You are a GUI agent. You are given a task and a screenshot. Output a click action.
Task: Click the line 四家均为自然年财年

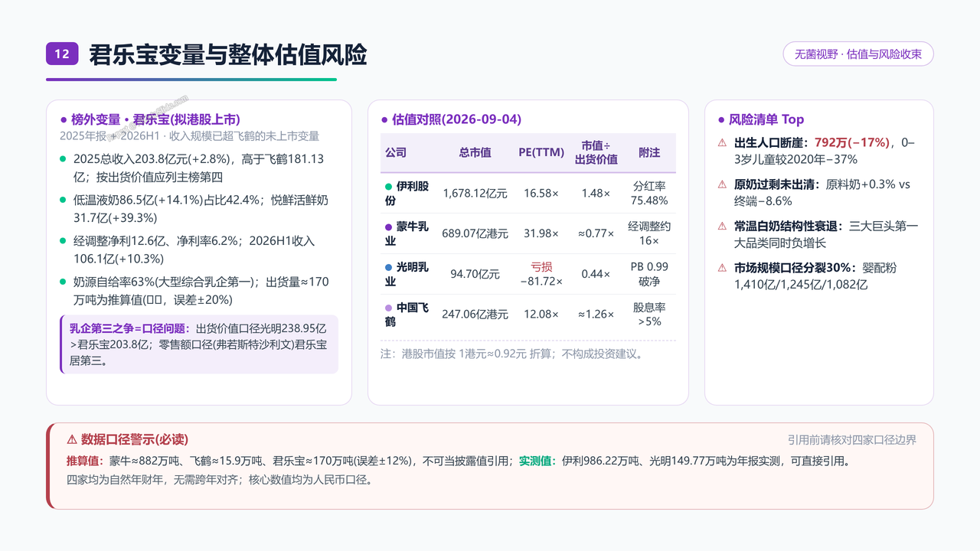click(220, 481)
